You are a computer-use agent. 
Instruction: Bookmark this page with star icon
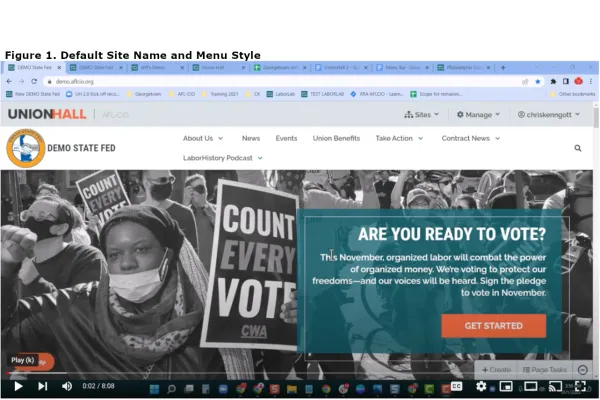(537, 81)
